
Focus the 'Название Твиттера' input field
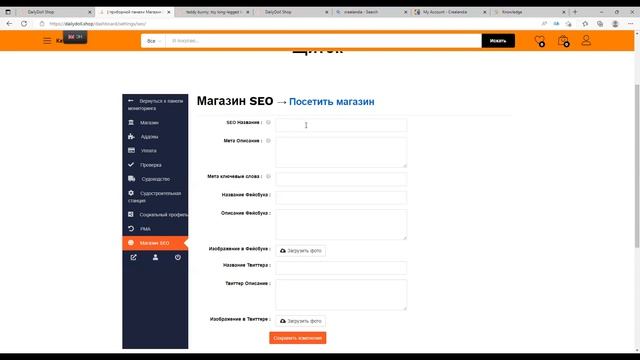[x=341, y=268]
